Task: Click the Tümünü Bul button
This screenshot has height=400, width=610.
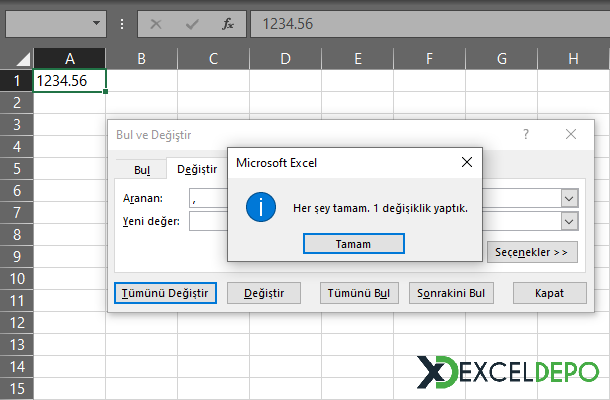Action: coord(359,293)
